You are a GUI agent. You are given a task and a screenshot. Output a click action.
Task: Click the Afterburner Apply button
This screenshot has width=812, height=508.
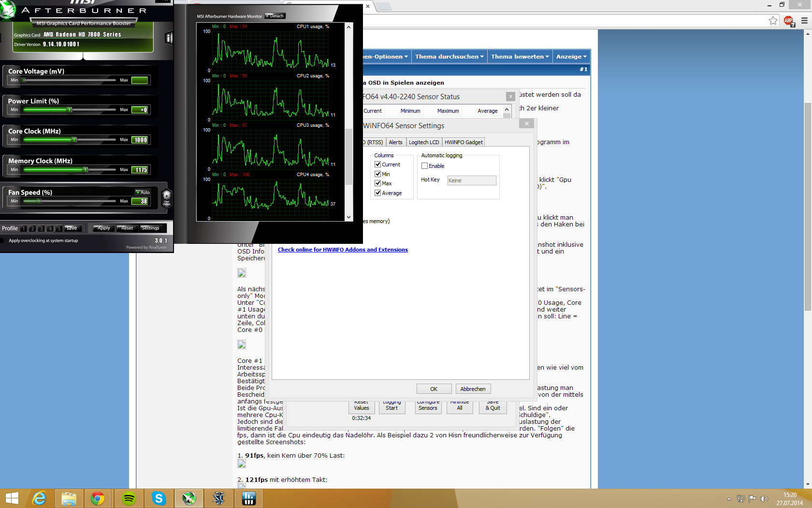pyautogui.click(x=103, y=228)
